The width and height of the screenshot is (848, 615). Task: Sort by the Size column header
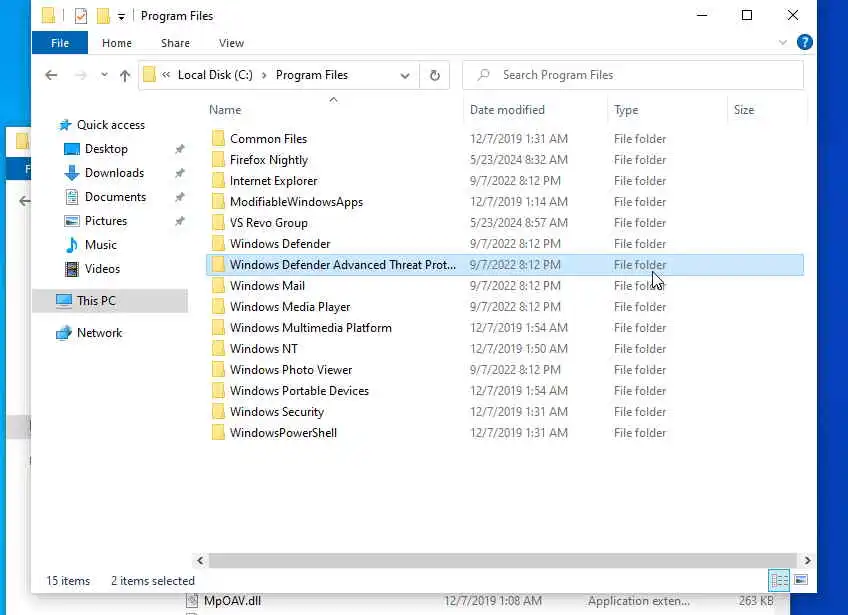pyautogui.click(x=744, y=110)
